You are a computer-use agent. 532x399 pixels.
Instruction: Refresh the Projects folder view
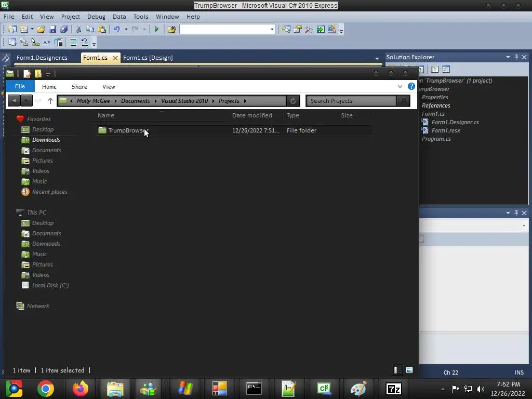click(293, 101)
